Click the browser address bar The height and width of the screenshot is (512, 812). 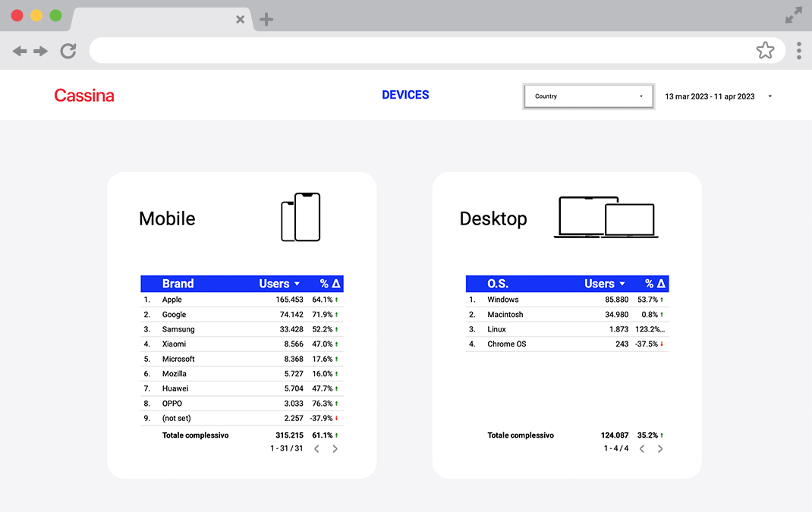click(x=438, y=50)
